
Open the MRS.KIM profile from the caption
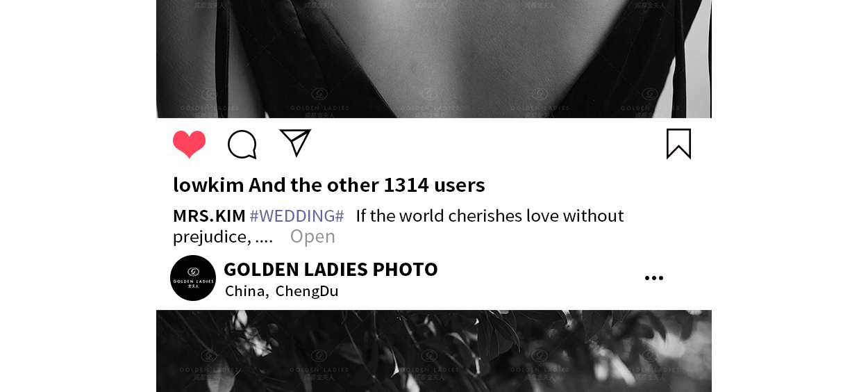(209, 215)
